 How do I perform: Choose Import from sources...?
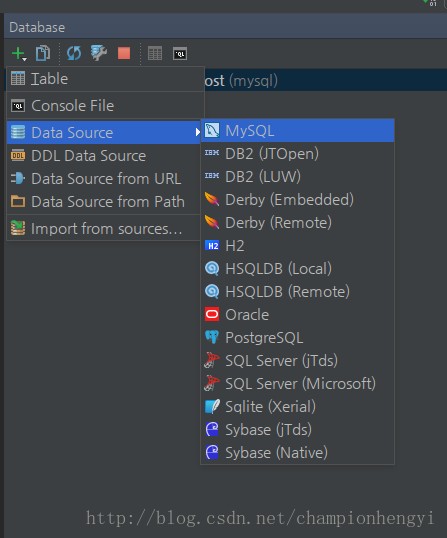(x=104, y=229)
